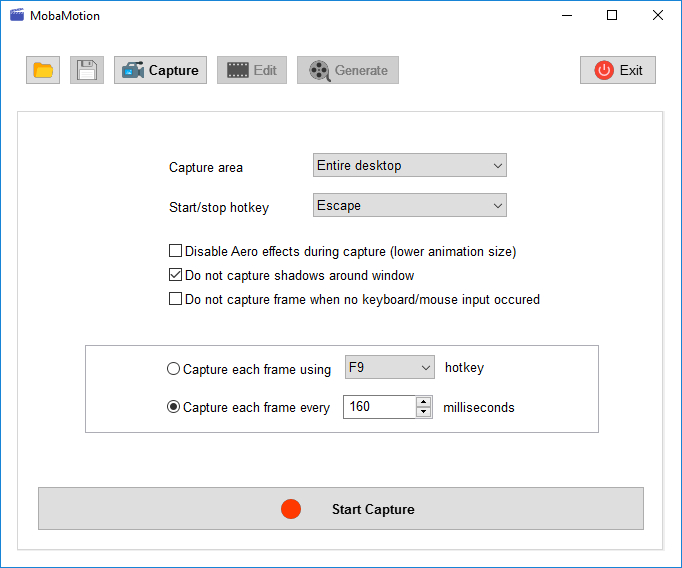Select Capture each frame using hotkey radio
The width and height of the screenshot is (682, 568).
pyautogui.click(x=174, y=369)
